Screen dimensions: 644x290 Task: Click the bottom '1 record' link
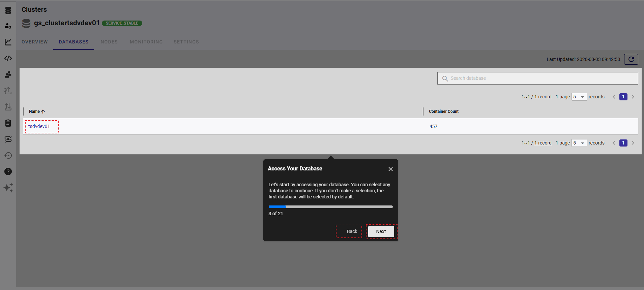coord(543,143)
